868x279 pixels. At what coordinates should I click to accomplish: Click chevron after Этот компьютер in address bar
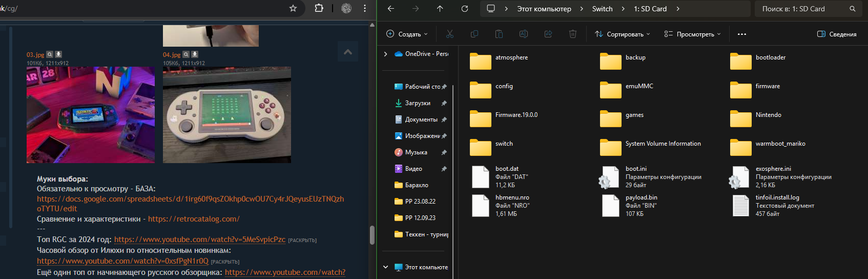(x=582, y=9)
